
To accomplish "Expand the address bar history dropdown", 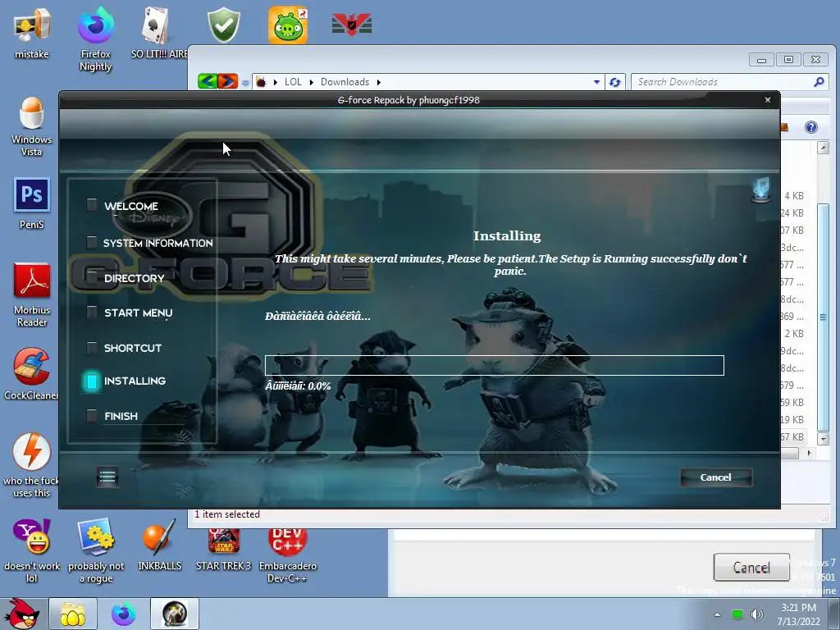I will 597,82.
